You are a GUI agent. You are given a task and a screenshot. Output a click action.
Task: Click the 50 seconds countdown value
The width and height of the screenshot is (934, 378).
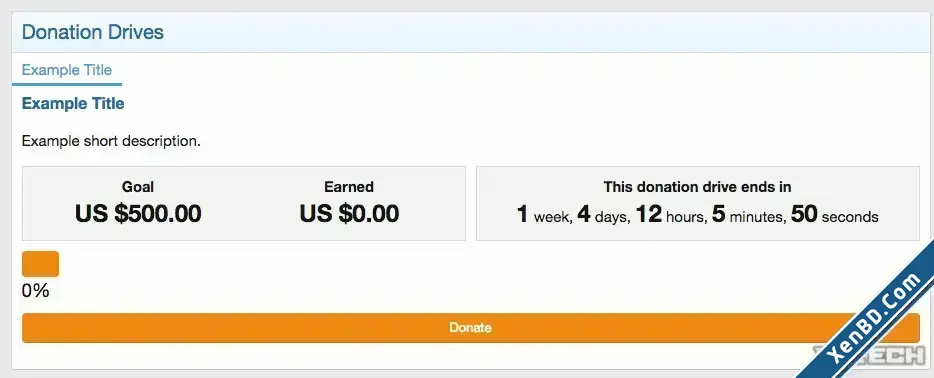click(x=835, y=215)
